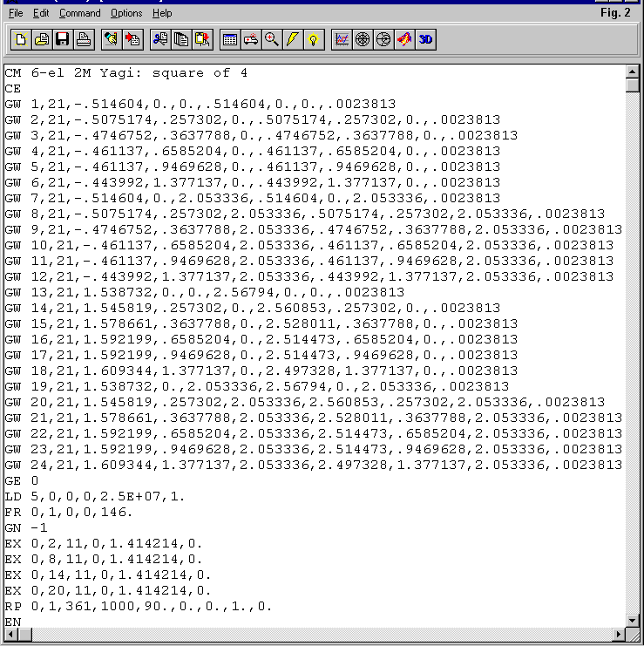The height and width of the screenshot is (646, 644).
Task: Click the Print icon in toolbar
Action: pyautogui.click(x=83, y=39)
